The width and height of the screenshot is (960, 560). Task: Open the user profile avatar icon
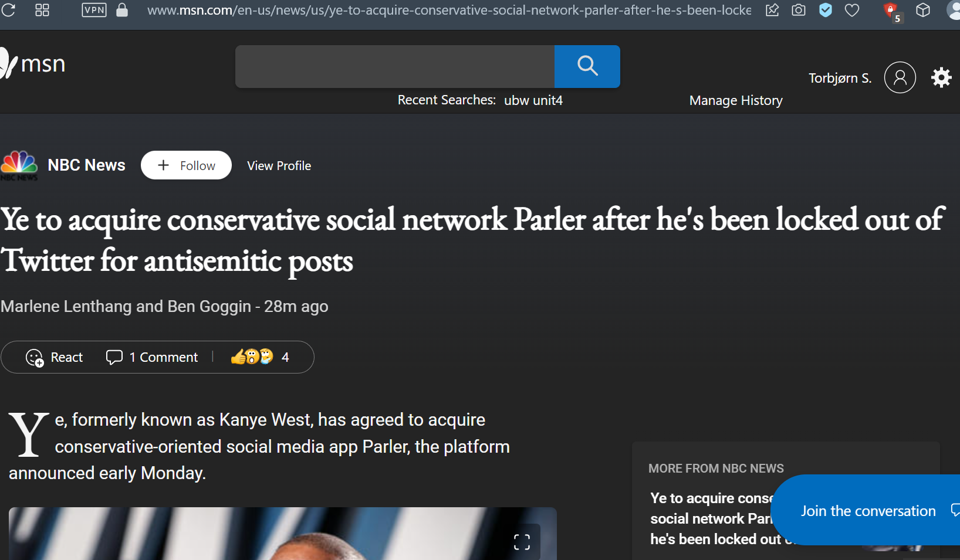click(900, 77)
